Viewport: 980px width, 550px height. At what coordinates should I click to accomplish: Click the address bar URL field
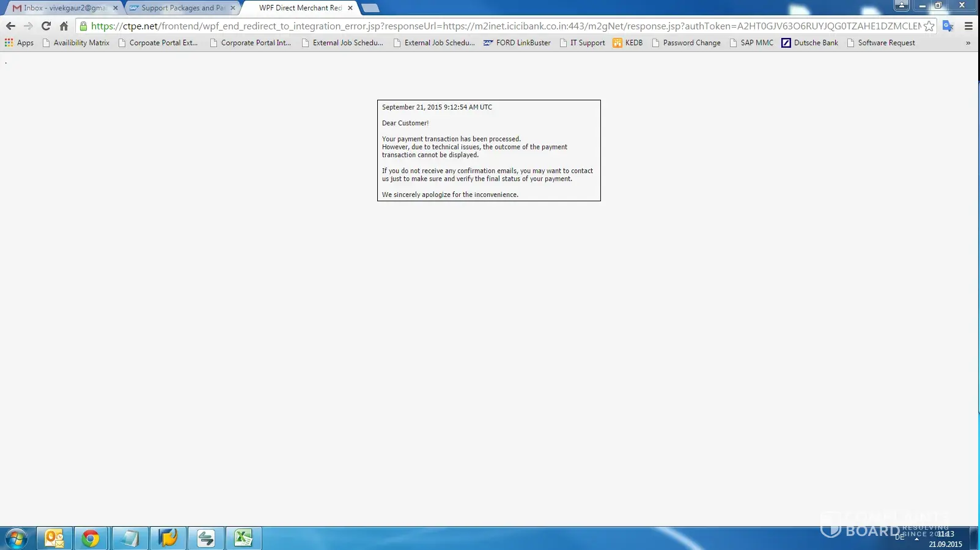click(506, 26)
